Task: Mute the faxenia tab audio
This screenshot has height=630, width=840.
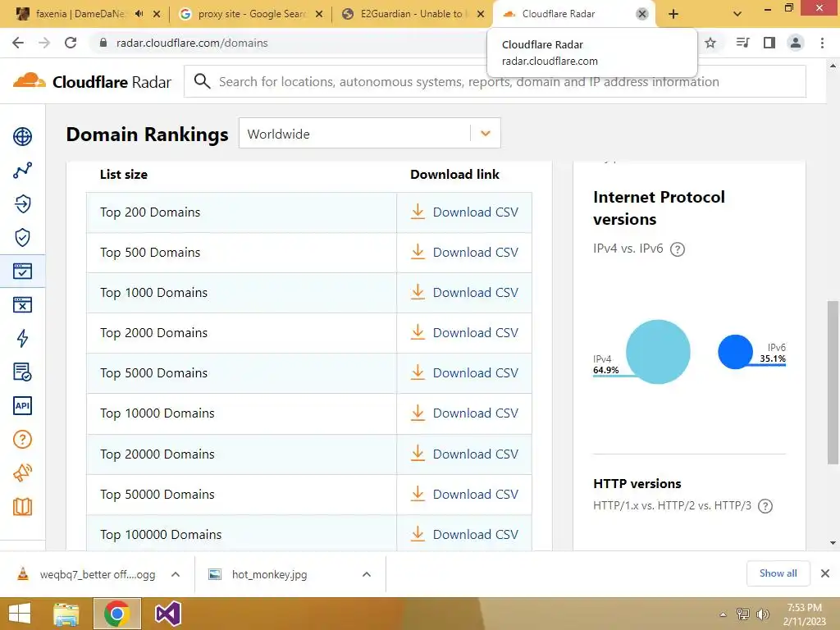Action: point(139,14)
